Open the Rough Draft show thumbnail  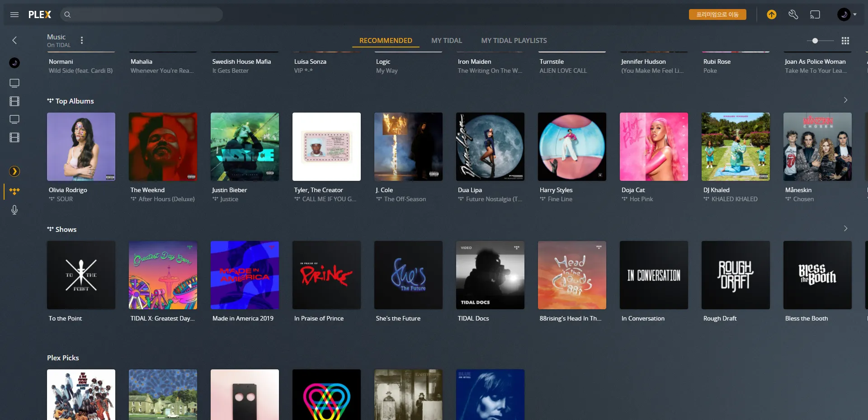tap(735, 275)
